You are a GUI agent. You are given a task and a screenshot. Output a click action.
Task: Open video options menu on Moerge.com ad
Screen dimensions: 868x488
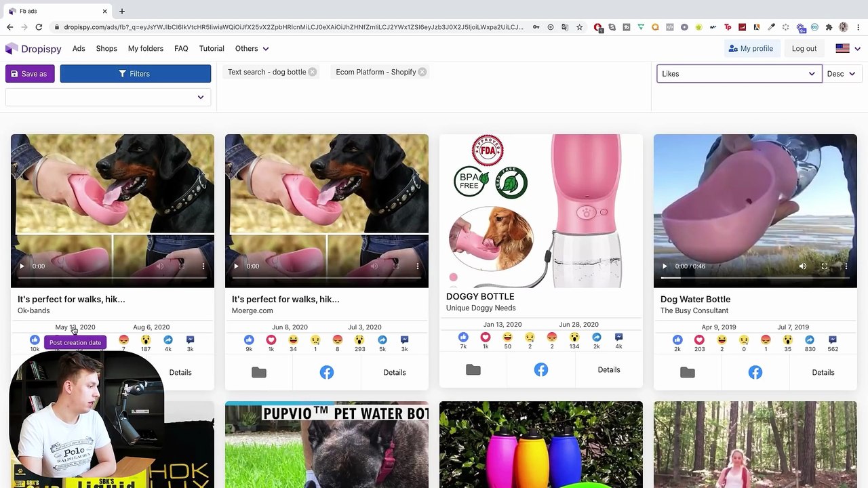[418, 266]
